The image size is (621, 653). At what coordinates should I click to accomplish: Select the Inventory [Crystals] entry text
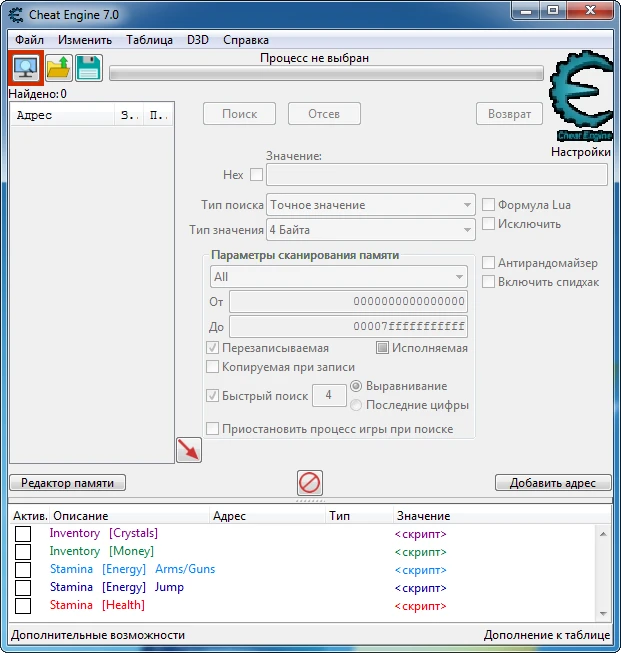point(104,533)
